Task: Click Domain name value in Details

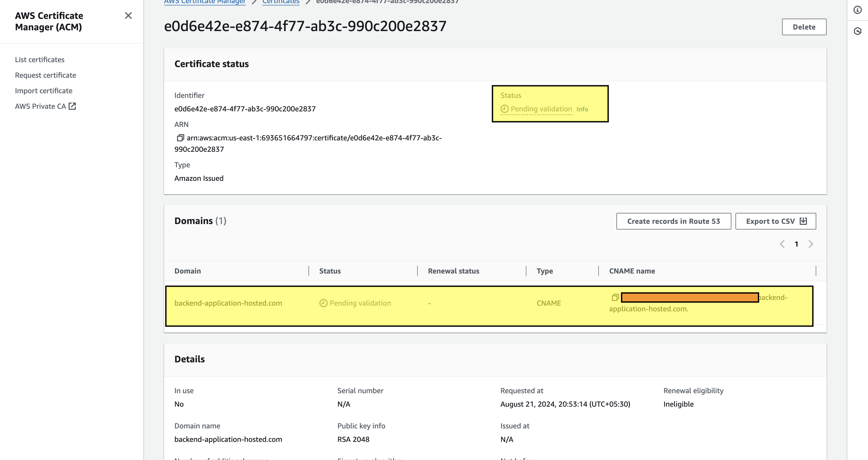Action: tap(228, 439)
